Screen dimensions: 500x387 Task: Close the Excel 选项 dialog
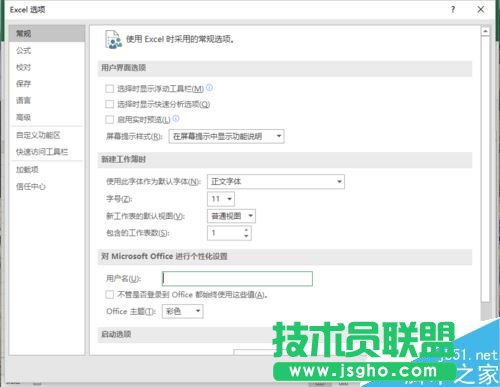(x=481, y=9)
